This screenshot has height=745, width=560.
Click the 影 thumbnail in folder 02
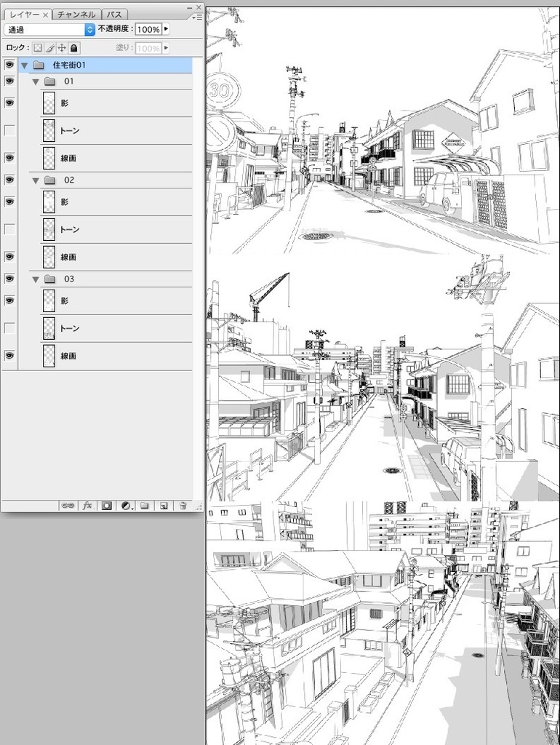49,202
